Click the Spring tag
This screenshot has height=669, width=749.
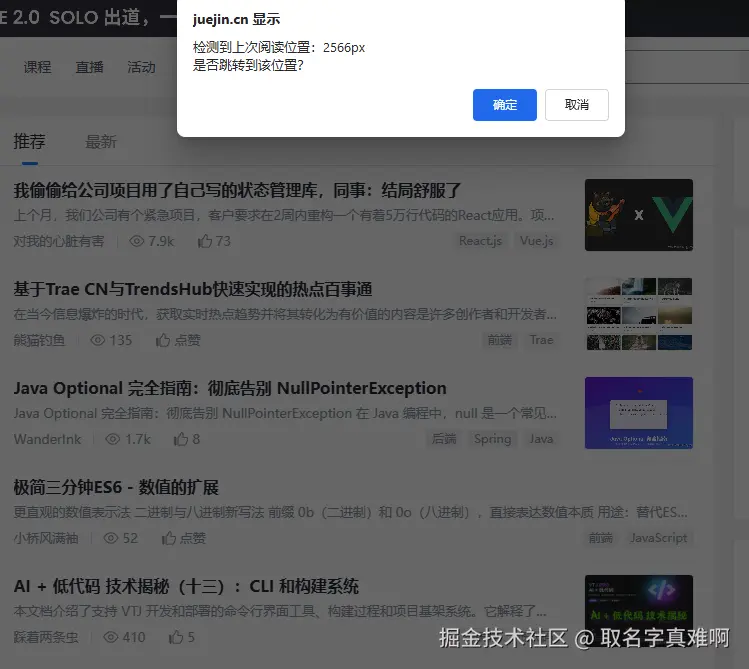(492, 438)
